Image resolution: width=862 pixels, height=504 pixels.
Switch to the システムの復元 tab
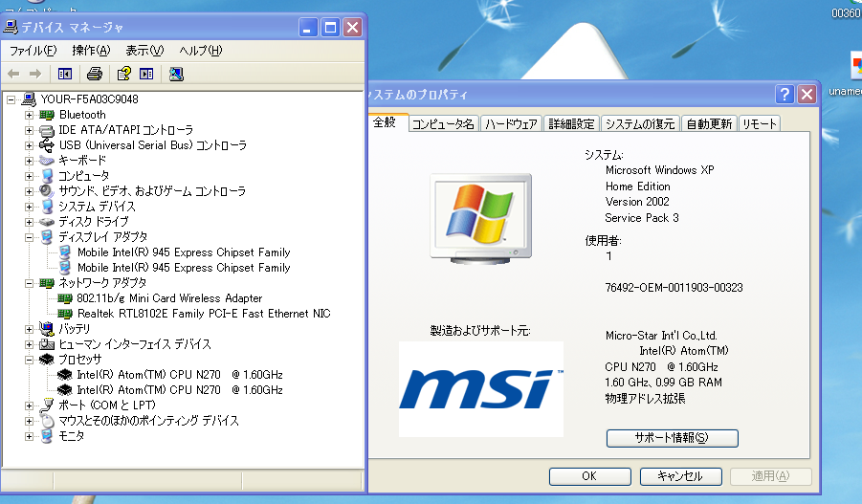point(640,124)
